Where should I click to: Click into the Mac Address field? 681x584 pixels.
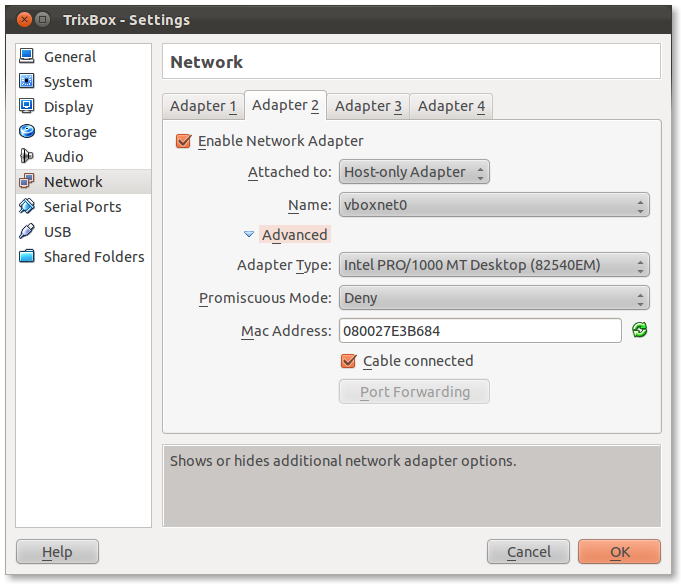(480, 331)
